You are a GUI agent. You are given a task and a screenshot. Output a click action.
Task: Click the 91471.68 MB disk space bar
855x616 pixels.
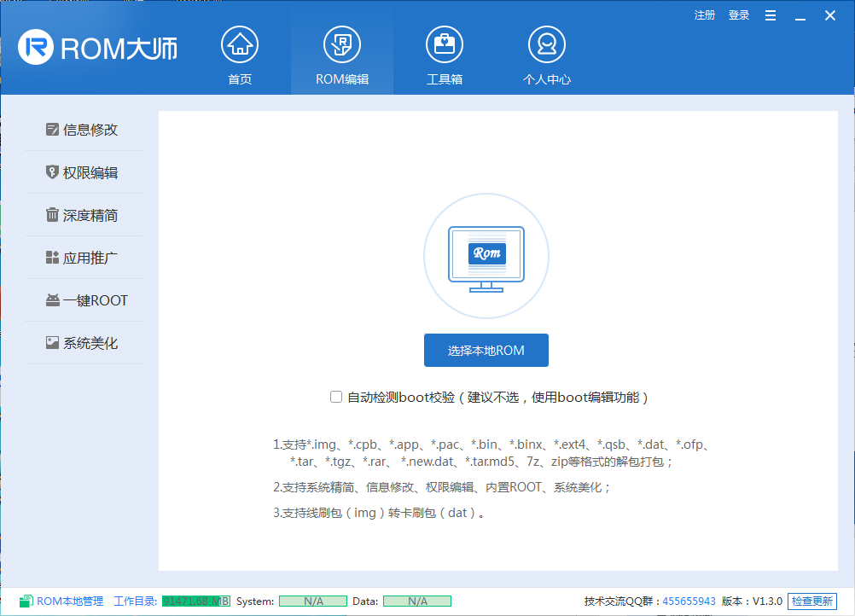point(196,601)
